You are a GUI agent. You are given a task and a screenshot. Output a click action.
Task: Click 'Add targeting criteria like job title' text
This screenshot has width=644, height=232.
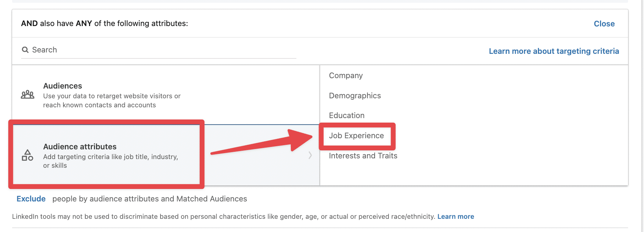coord(111,161)
